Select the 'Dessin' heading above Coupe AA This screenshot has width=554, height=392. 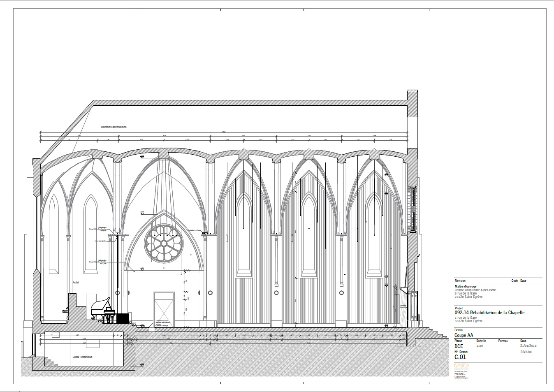click(x=459, y=330)
